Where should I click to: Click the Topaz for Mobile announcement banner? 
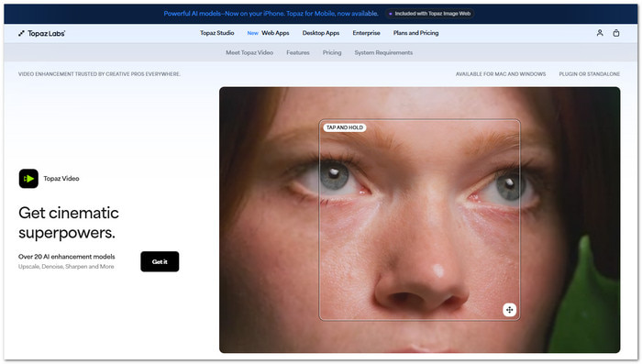[x=271, y=14]
